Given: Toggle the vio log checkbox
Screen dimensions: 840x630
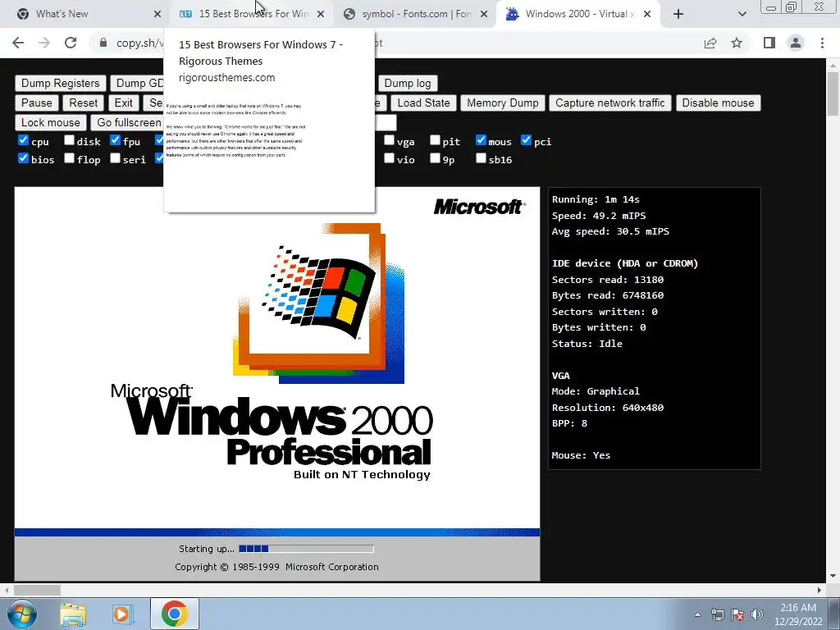Looking at the screenshot, I should tap(389, 158).
